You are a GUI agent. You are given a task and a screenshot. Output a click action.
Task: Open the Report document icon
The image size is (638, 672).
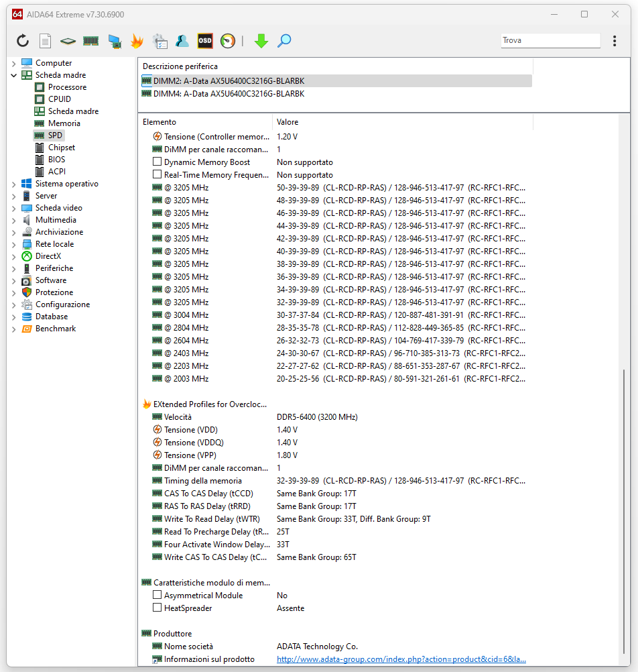[x=45, y=41]
